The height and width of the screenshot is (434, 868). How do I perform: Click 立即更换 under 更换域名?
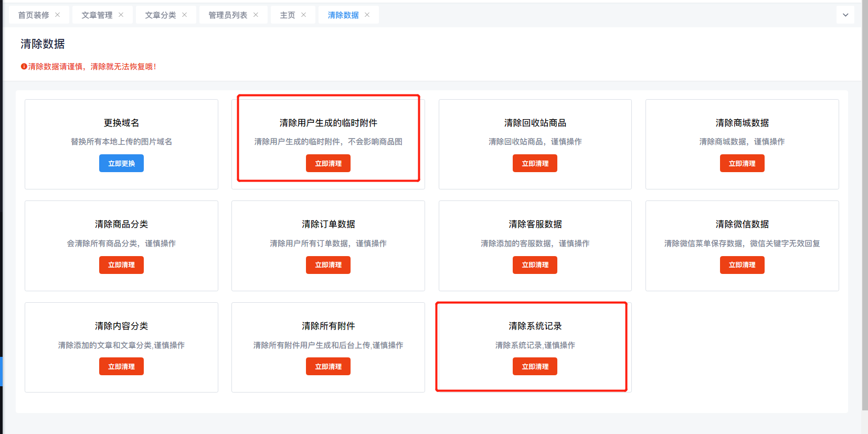121,163
